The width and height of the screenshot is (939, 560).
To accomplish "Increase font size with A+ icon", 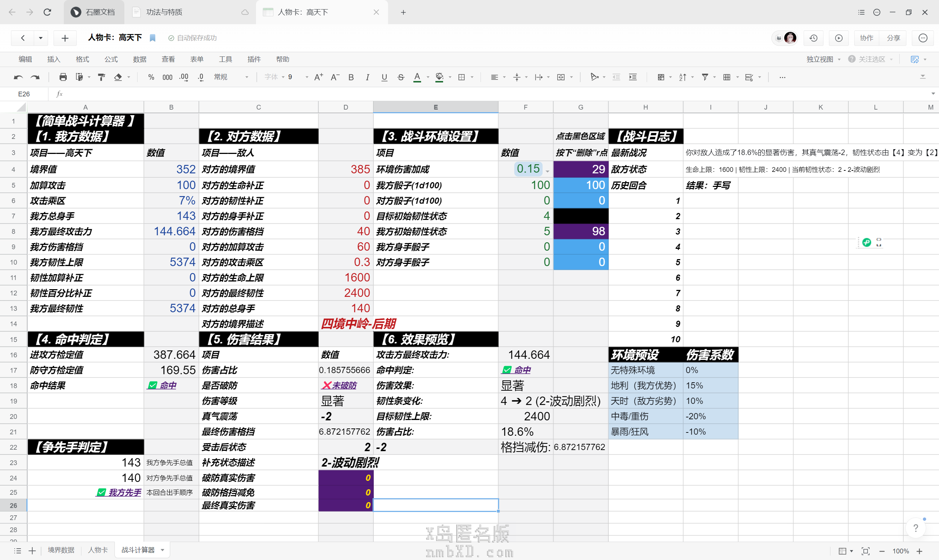I will [x=318, y=77].
